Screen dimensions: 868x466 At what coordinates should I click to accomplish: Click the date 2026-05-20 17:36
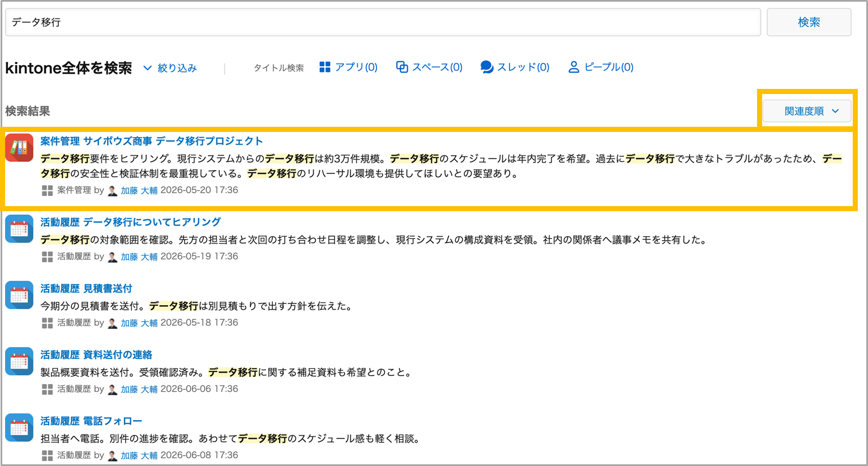199,190
